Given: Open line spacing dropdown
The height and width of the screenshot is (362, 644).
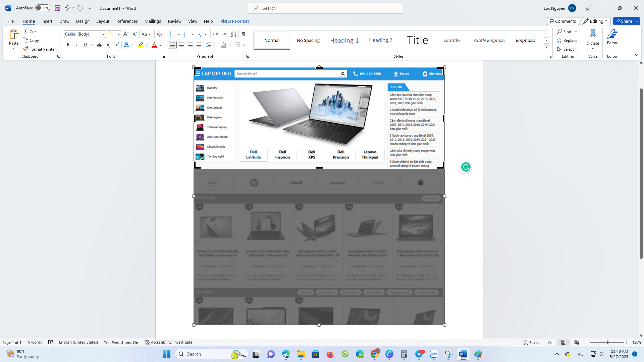Looking at the screenshot, I should (211, 45).
